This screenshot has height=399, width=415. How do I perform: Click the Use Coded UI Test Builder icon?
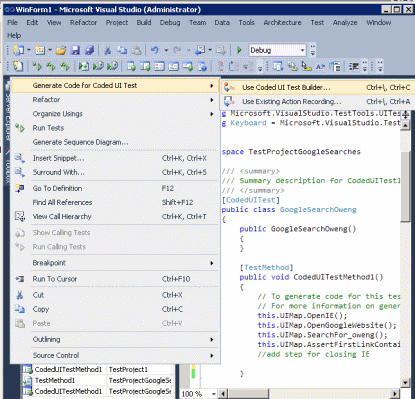tap(229, 87)
